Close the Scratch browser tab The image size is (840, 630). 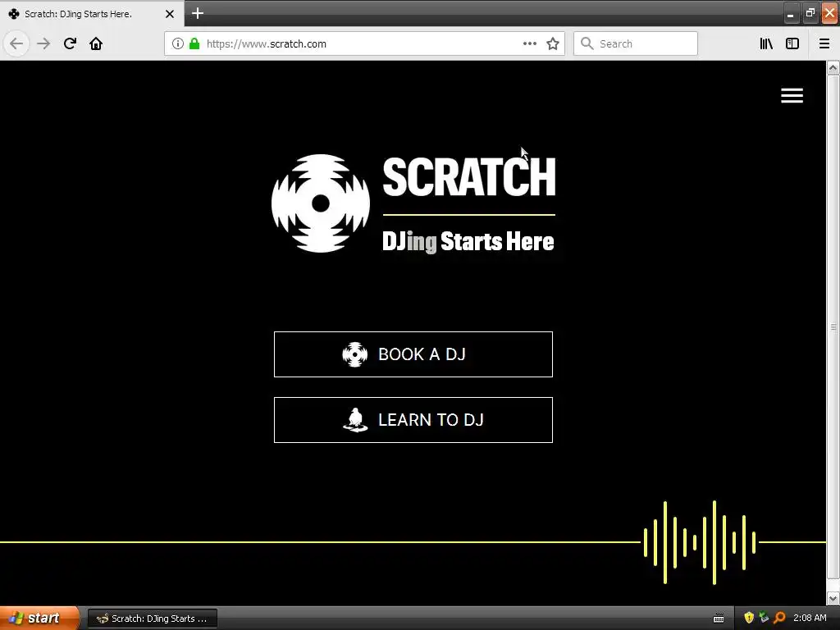coord(170,14)
